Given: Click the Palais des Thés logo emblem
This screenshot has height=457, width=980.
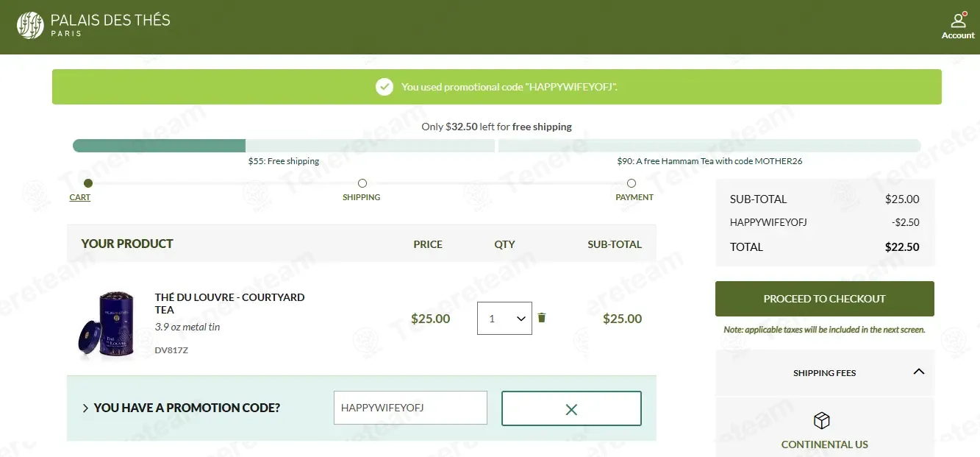Looking at the screenshot, I should coord(30,25).
